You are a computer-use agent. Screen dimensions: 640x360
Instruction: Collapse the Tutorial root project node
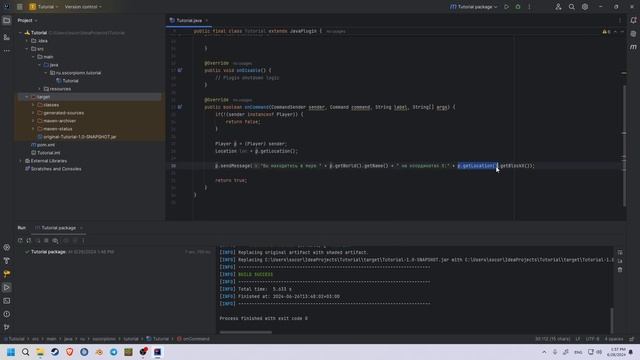coord(20,33)
